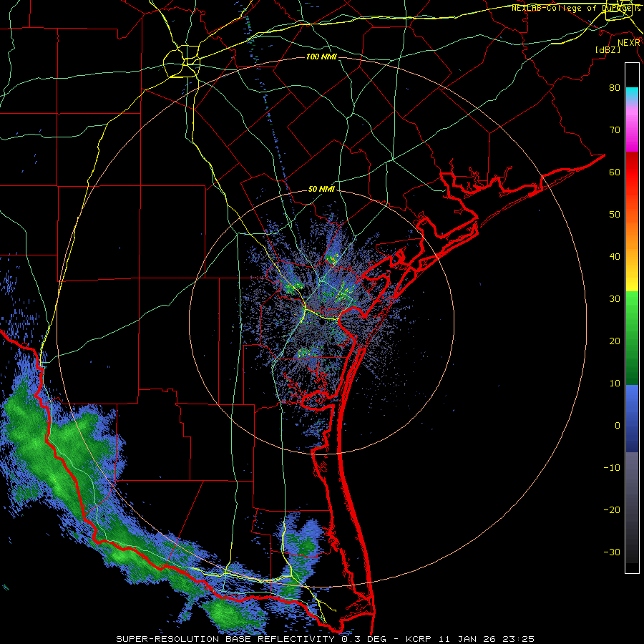Screen dimensions: 644x644
Task: Click the 30 value on the dBZ scale
Action: [x=615, y=298]
